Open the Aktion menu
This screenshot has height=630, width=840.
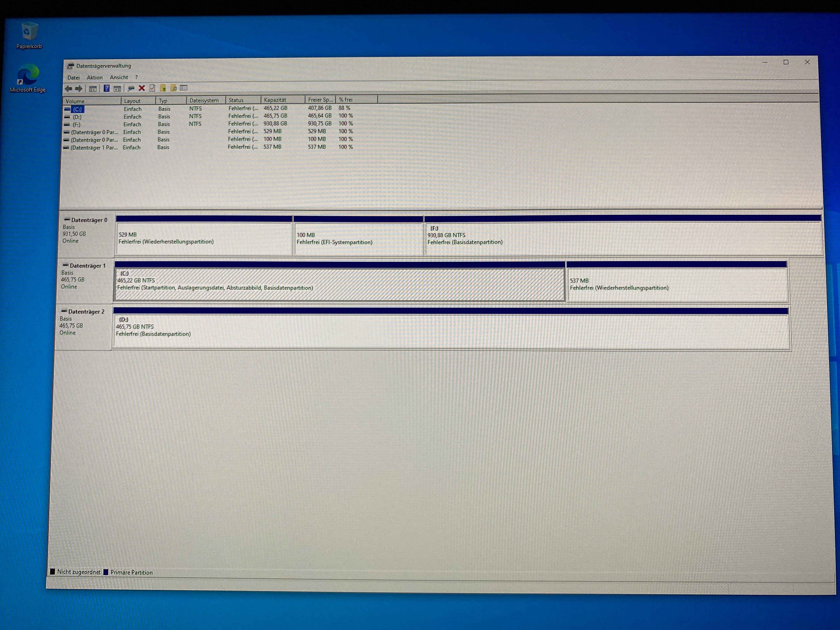point(94,77)
